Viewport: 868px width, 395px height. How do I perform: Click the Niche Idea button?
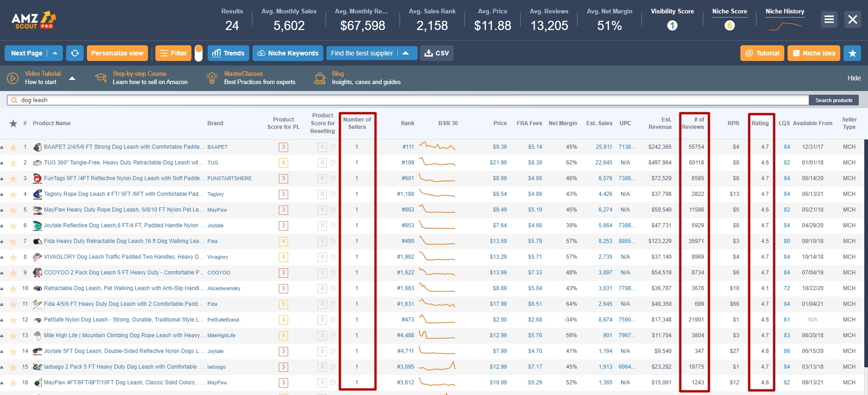pos(814,53)
